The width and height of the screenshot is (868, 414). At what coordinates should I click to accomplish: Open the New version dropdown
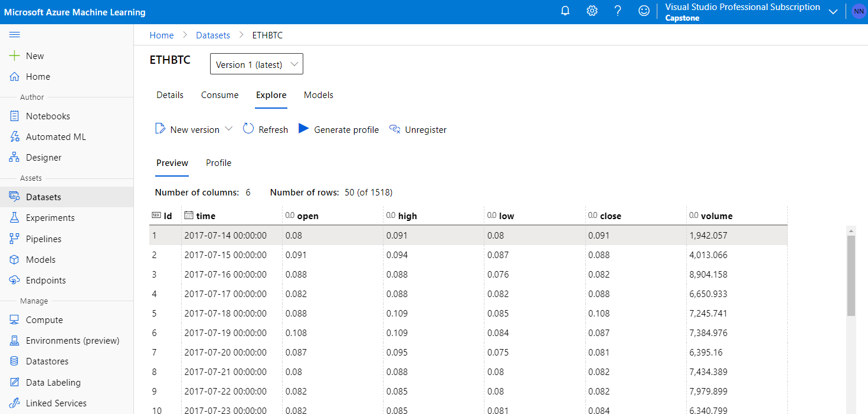pos(194,129)
